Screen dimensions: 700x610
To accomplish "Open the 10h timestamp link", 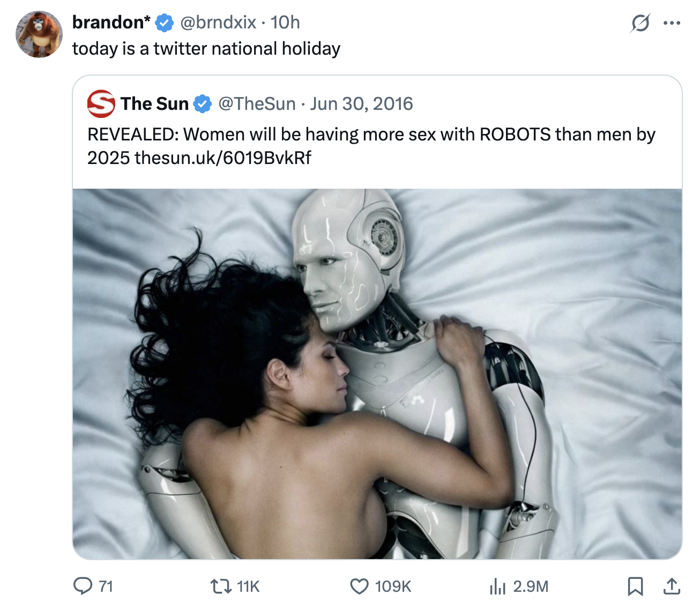I will point(285,23).
